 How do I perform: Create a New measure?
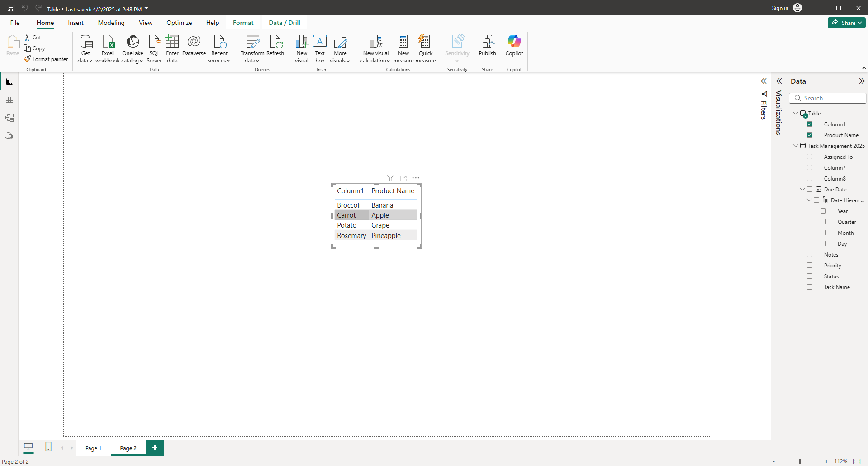pyautogui.click(x=403, y=49)
